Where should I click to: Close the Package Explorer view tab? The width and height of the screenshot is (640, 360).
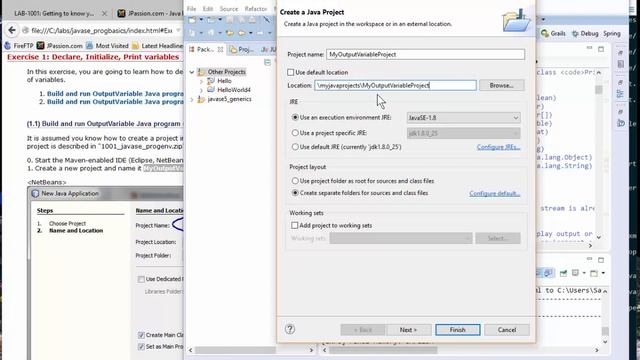pyautogui.click(x=220, y=49)
